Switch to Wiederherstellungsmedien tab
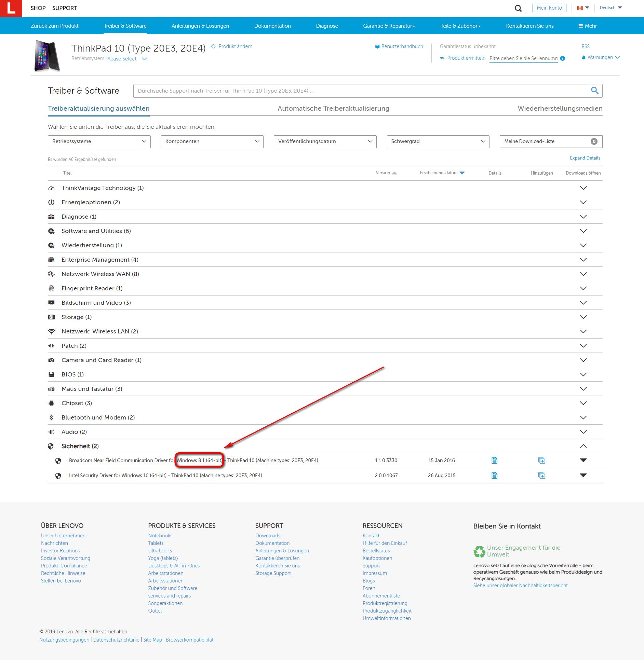 pos(560,108)
